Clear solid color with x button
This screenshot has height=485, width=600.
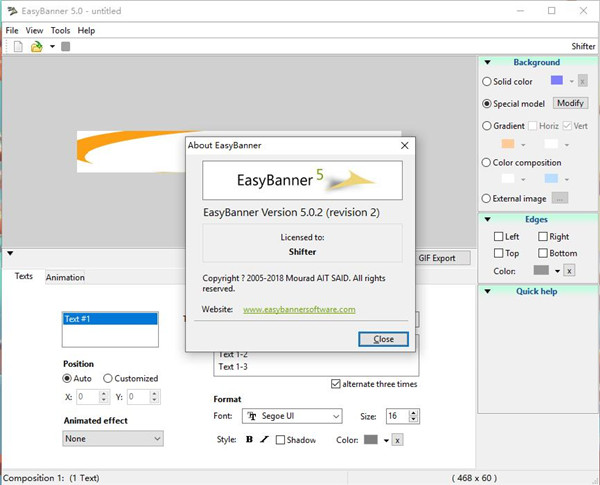click(582, 81)
